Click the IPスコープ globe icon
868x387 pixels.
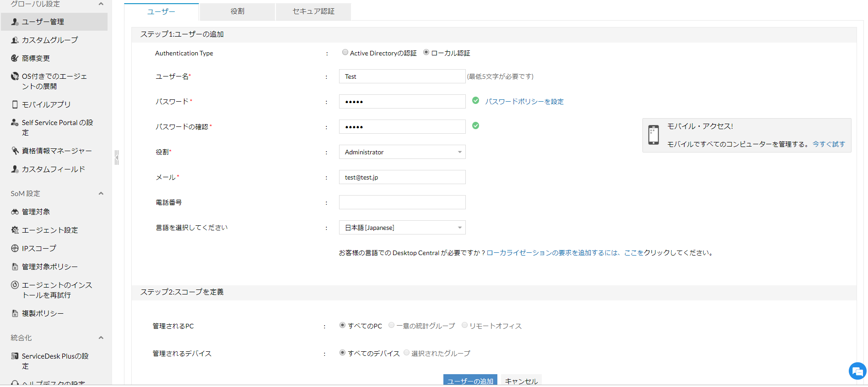15,248
